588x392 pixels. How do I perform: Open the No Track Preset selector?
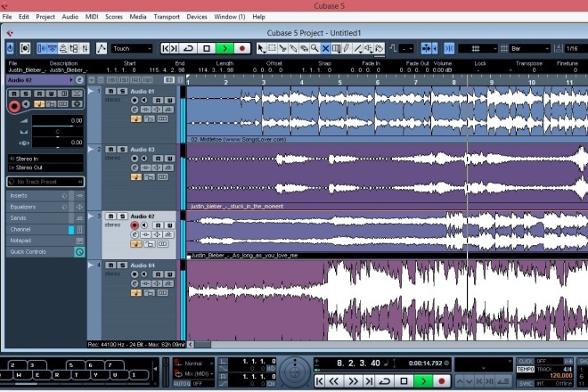point(45,182)
